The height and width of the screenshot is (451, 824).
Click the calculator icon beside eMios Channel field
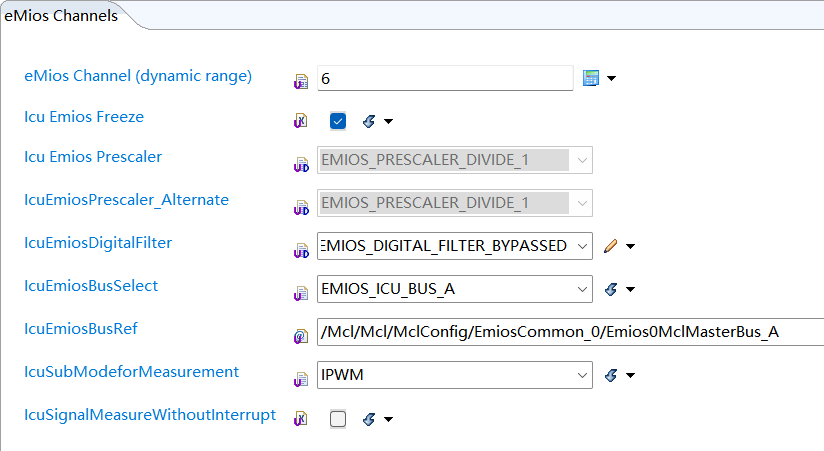click(590, 78)
